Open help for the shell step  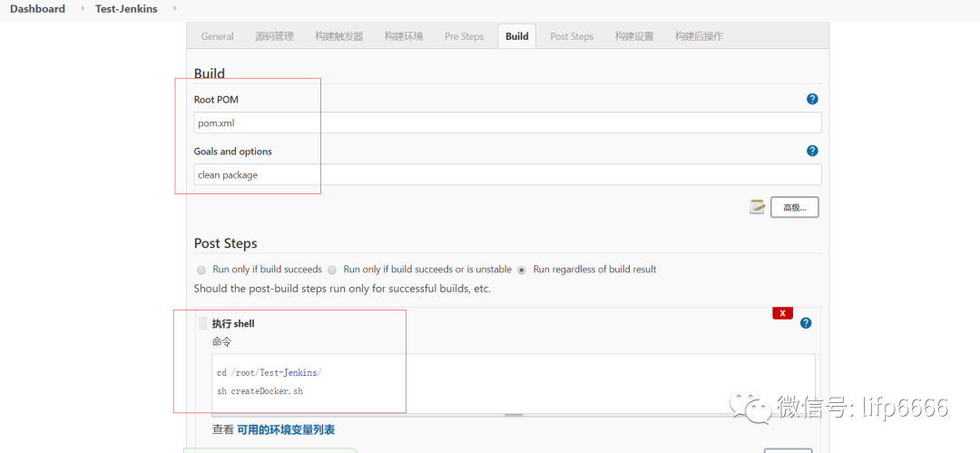pos(806,323)
